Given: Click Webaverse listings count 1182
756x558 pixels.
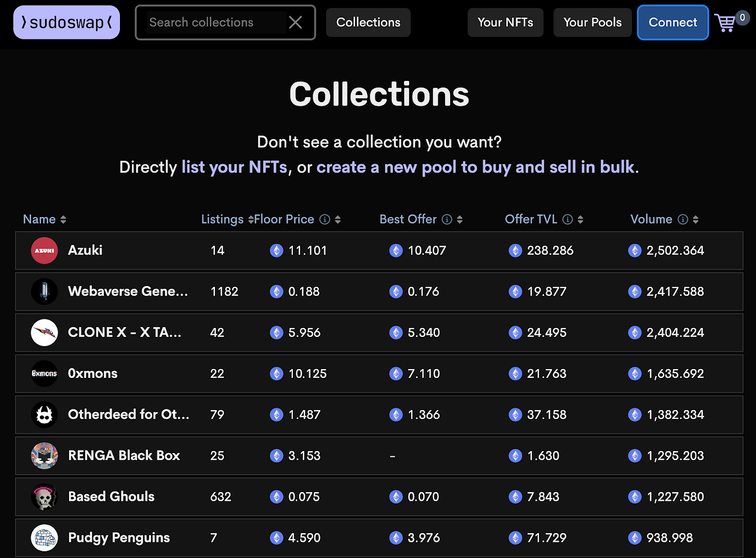Looking at the screenshot, I should click(x=224, y=292).
